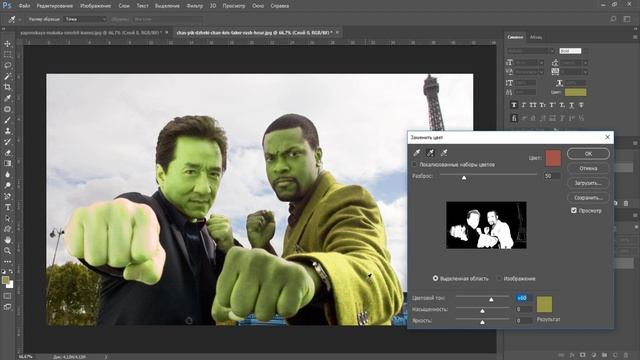Open the Sample Size dropdown
This screenshot has height=360, width=640.
[85, 19]
